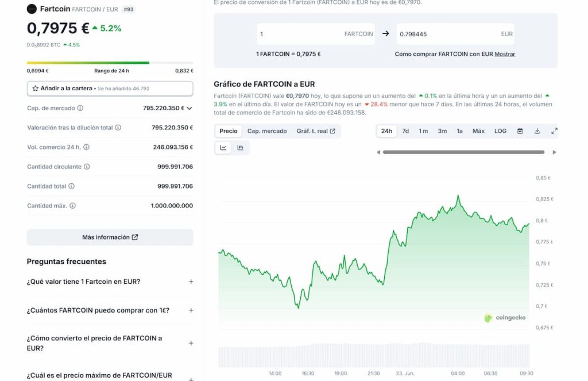Open info icon next to Cantidad máx.

pos(73,206)
